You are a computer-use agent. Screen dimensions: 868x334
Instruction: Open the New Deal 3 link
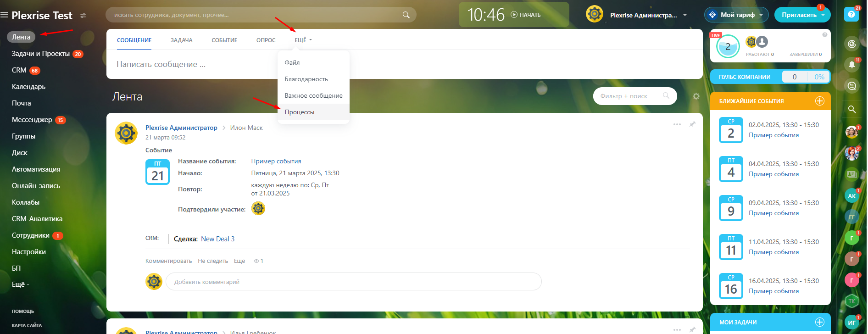[x=217, y=239]
